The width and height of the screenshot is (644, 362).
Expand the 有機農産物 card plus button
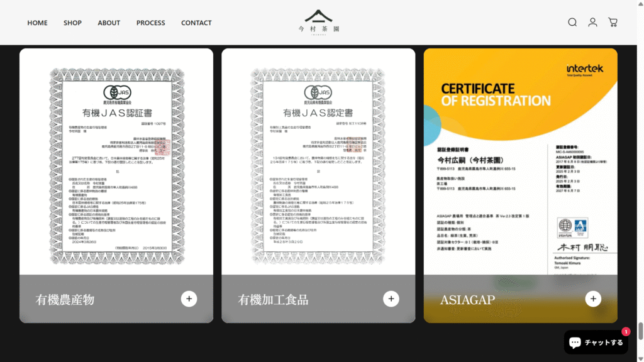pyautogui.click(x=189, y=299)
